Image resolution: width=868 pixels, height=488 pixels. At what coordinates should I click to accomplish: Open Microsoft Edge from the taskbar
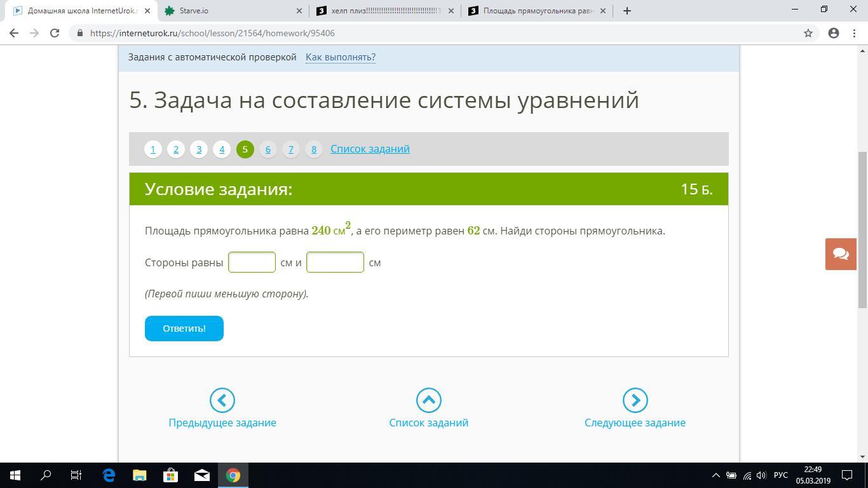109,475
